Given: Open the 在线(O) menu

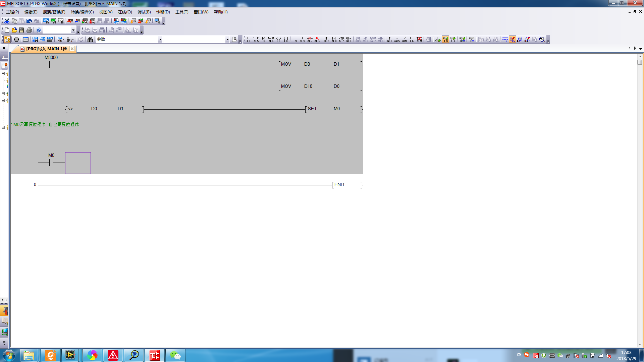Looking at the screenshot, I should point(125,12).
